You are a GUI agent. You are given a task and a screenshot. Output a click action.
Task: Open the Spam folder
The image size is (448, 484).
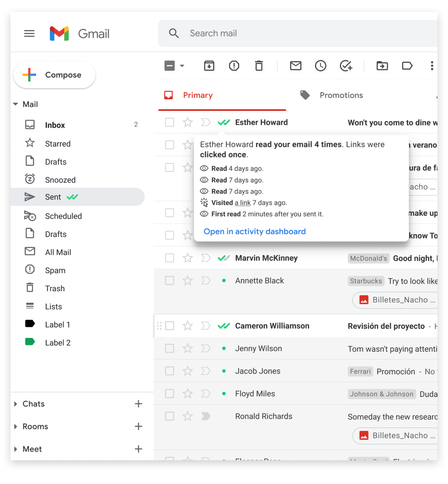78,270
